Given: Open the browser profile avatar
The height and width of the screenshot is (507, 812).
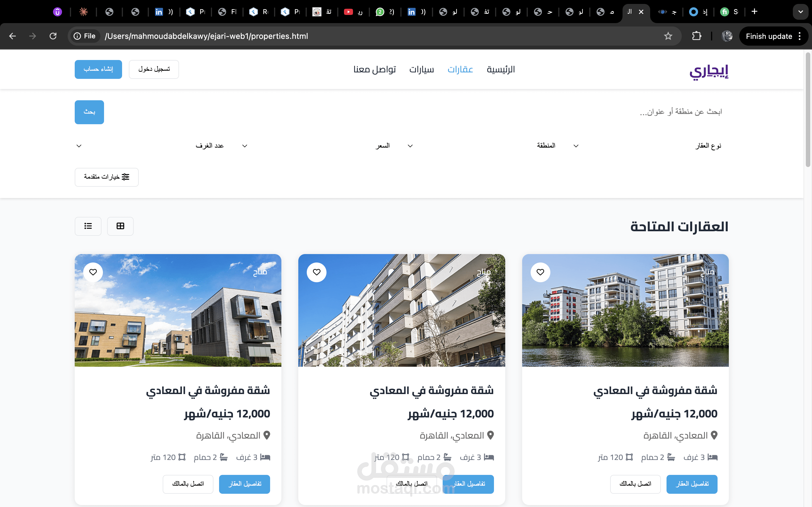Looking at the screenshot, I should [727, 36].
